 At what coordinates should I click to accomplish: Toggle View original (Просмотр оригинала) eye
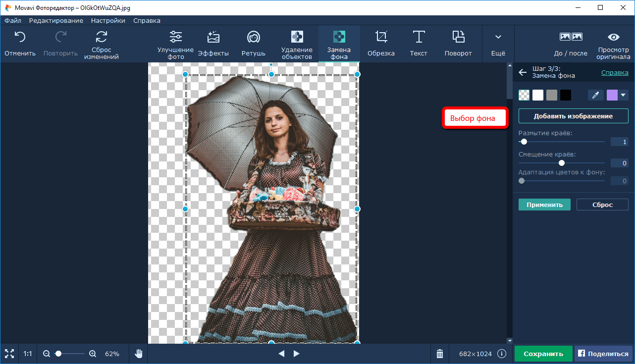(x=614, y=37)
